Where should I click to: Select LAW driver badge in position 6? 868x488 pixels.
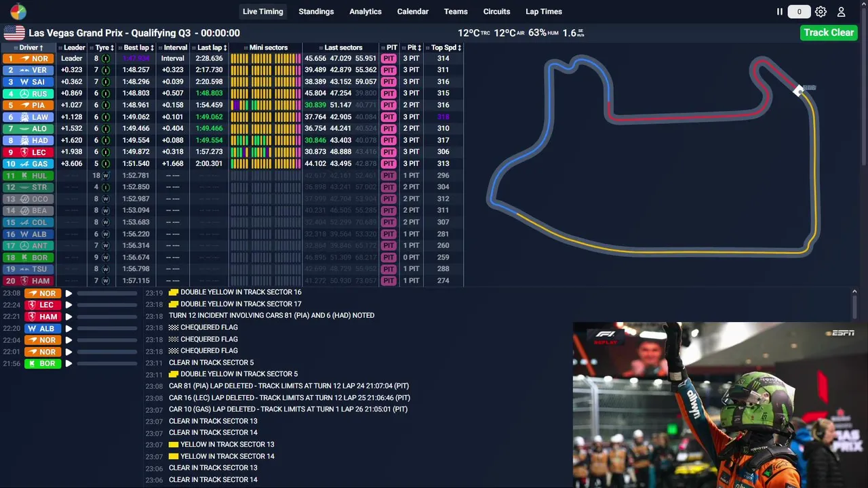[x=28, y=117]
